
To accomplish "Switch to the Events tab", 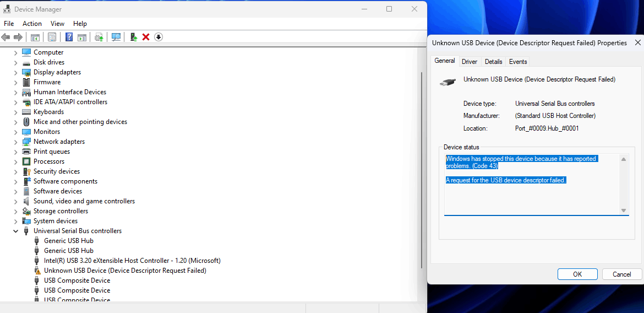I will pos(518,62).
